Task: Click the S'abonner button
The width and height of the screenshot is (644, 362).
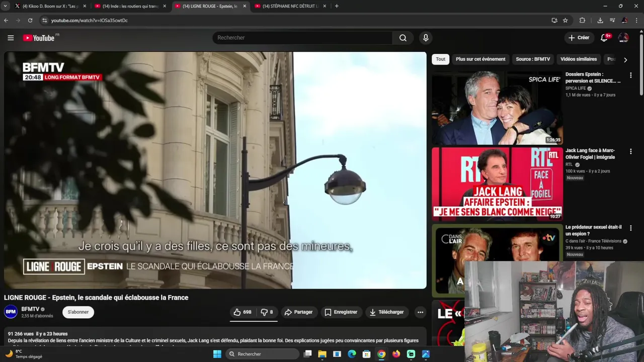Action: pyautogui.click(x=78, y=312)
